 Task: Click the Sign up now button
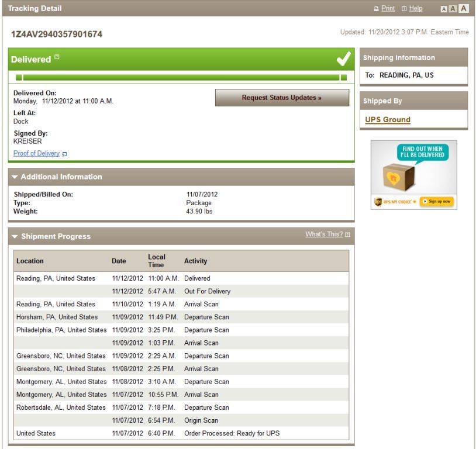coord(436,202)
